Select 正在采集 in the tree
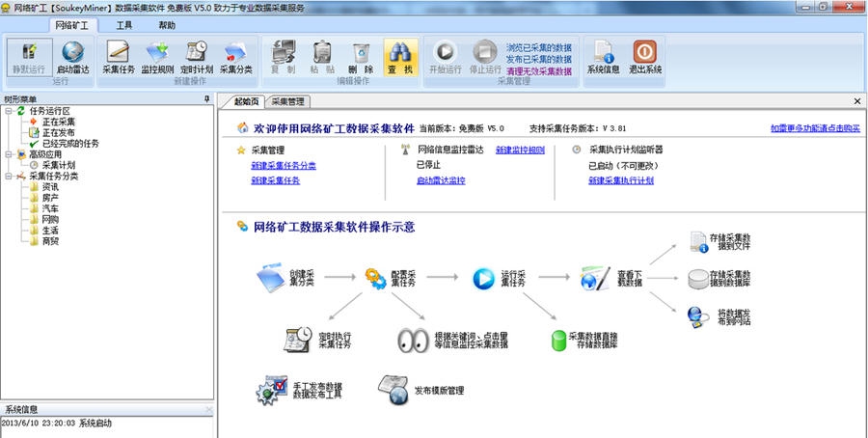 (59, 122)
